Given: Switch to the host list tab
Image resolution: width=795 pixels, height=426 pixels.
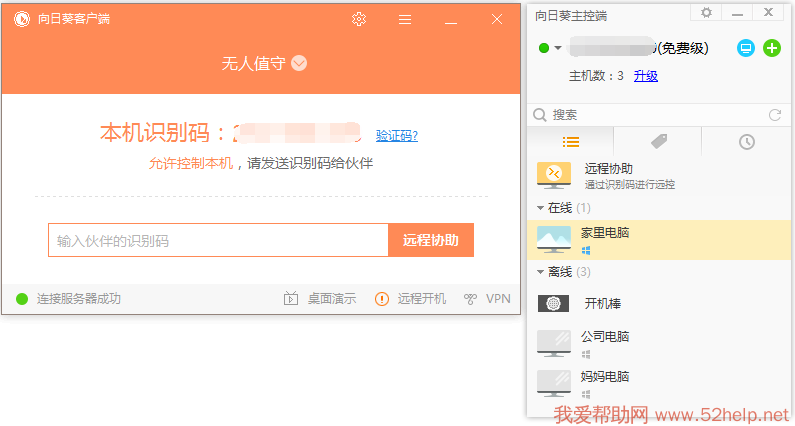Looking at the screenshot, I should 571,142.
